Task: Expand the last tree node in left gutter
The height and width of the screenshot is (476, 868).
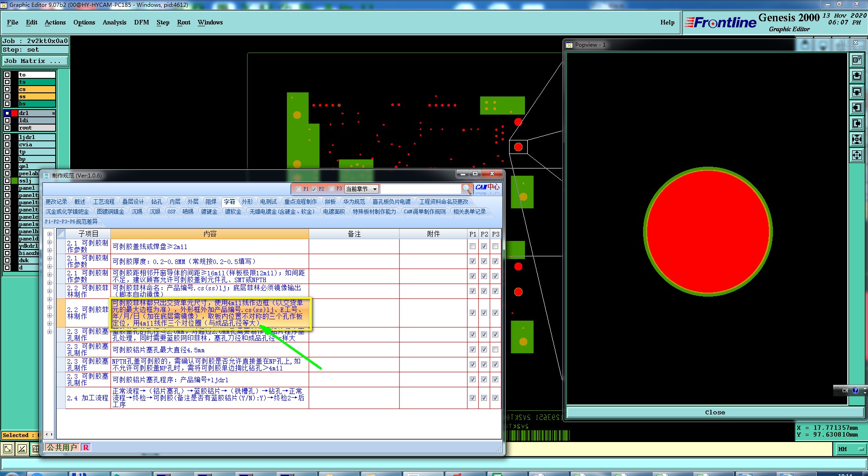Action: (50, 332)
